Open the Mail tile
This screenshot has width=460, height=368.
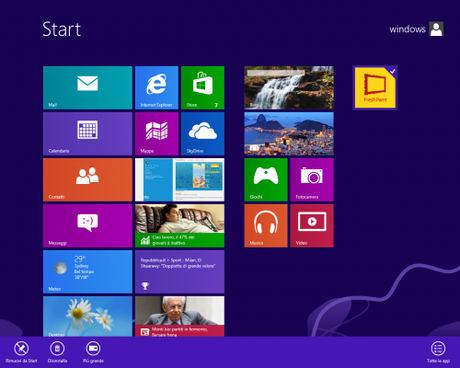(88, 88)
